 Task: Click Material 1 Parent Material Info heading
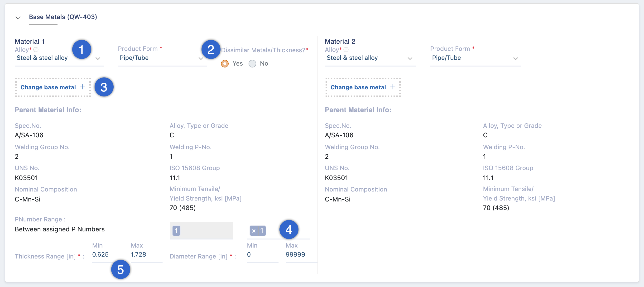48,110
